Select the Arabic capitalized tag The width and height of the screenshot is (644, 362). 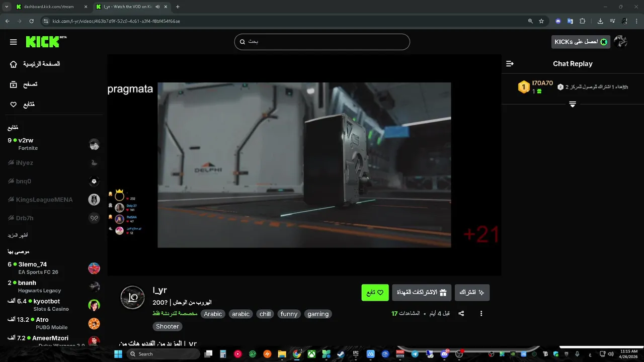[213, 314]
